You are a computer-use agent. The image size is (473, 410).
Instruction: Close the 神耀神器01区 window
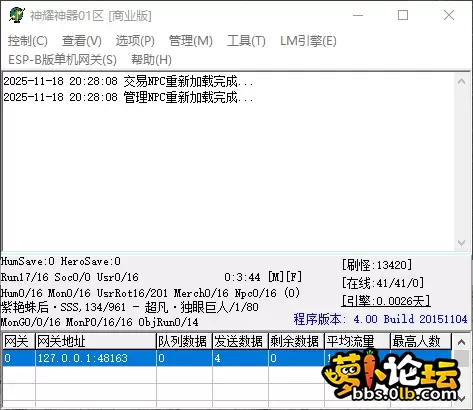click(449, 15)
